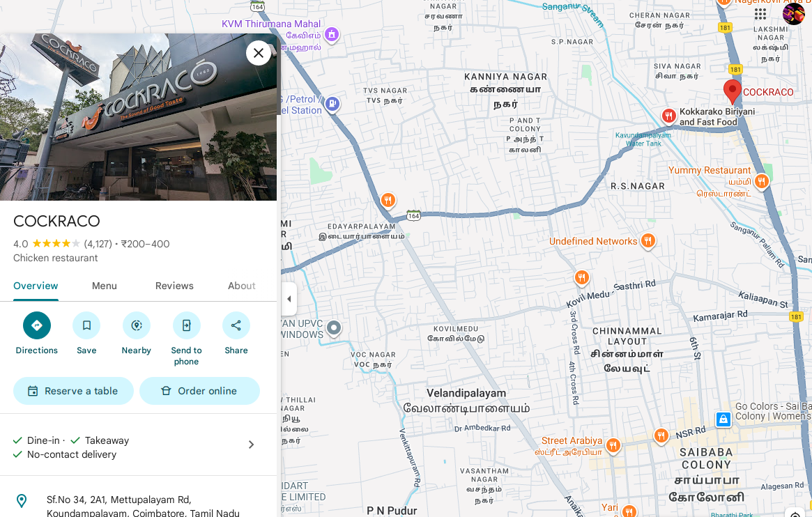Screen dimensions: 812x517
Task: Click the P N Pudur label
Action: 392,511
